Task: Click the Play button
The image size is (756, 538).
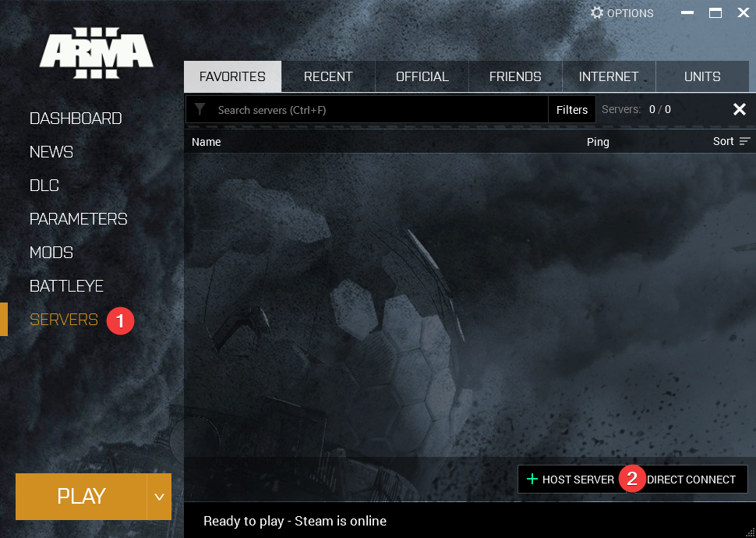Action: click(x=81, y=497)
